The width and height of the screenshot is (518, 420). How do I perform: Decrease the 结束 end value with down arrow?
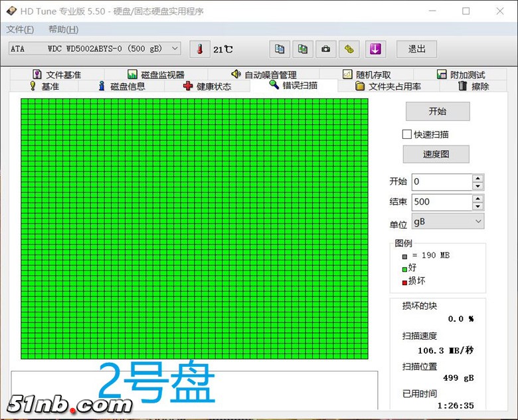[478, 207]
